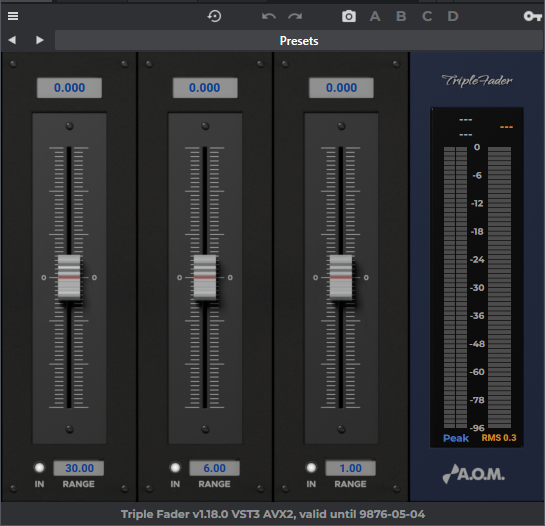
Task: Click the version status bar text
Action: tap(273, 514)
